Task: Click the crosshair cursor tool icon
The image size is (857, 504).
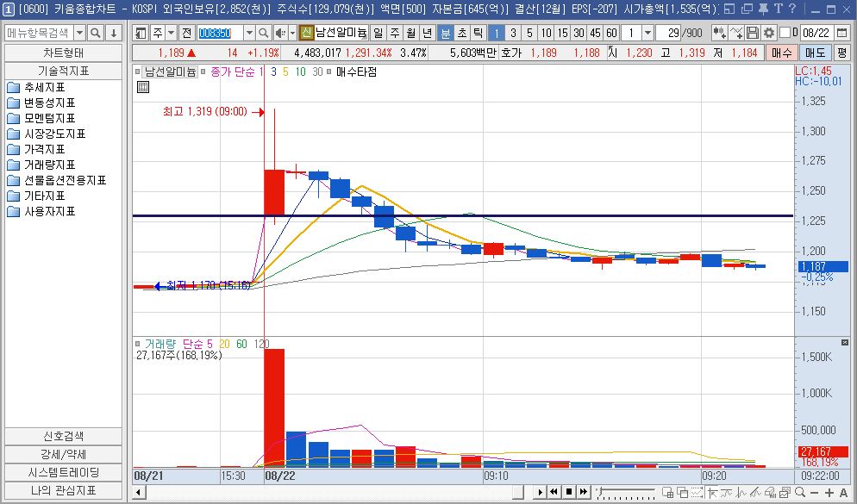Action: click(712, 493)
